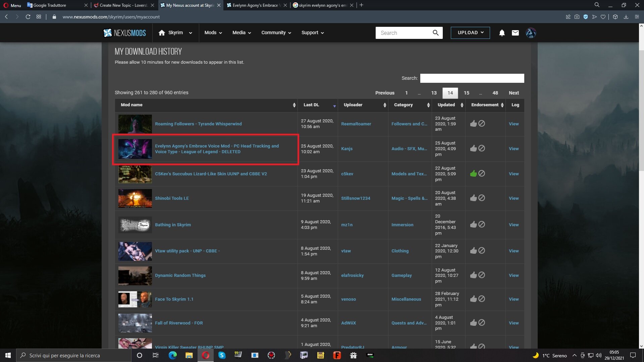644x362 pixels.
Task: Open uploader Kanjs profile link
Action: [347, 148]
